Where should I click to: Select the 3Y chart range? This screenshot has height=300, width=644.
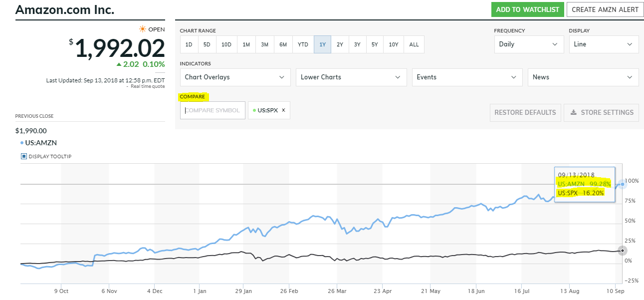click(x=357, y=44)
